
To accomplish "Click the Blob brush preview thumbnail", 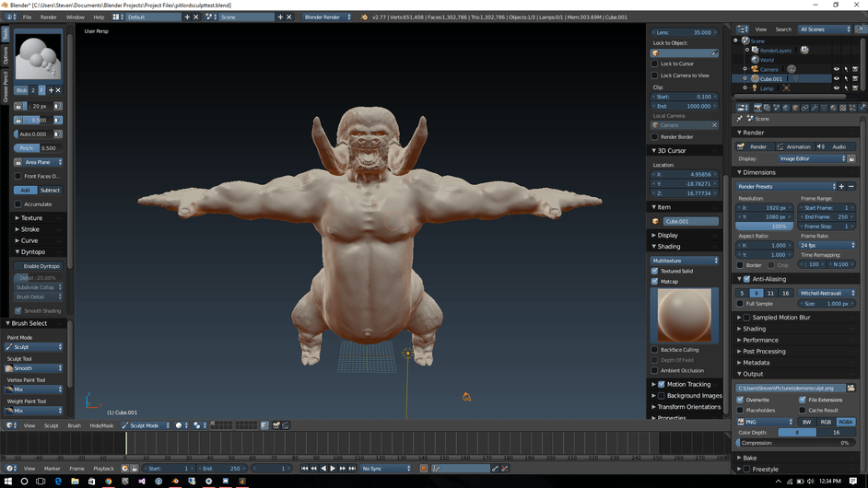I will click(x=39, y=57).
